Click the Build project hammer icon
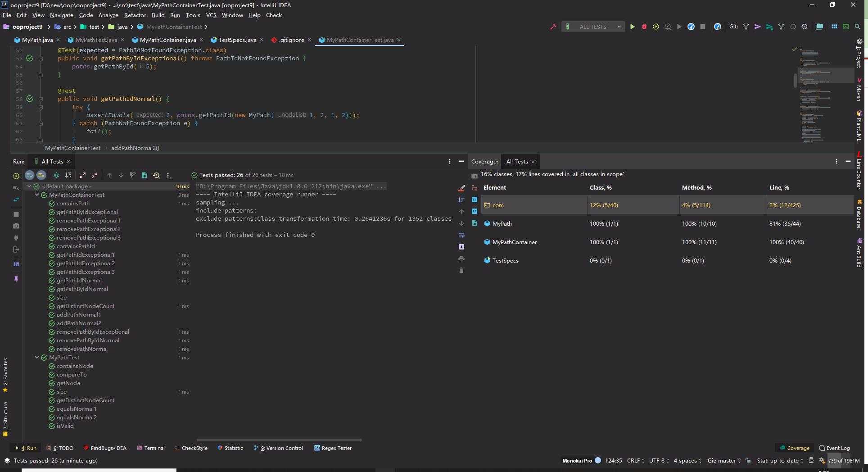868x472 pixels. [553, 27]
